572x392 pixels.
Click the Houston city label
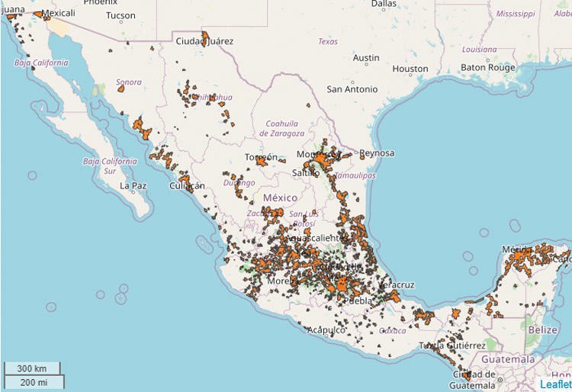click(x=410, y=69)
